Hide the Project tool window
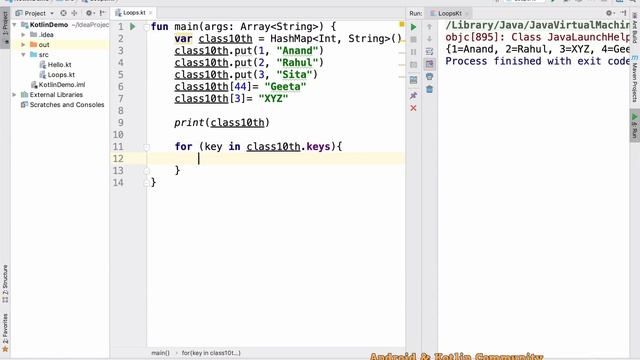This screenshot has width=640, height=360. pyautogui.click(x=103, y=13)
